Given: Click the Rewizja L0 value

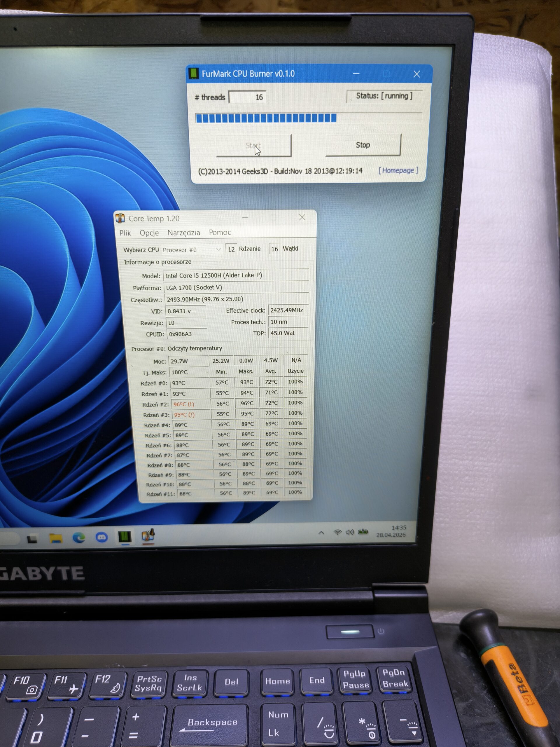Looking at the screenshot, I should point(186,322).
